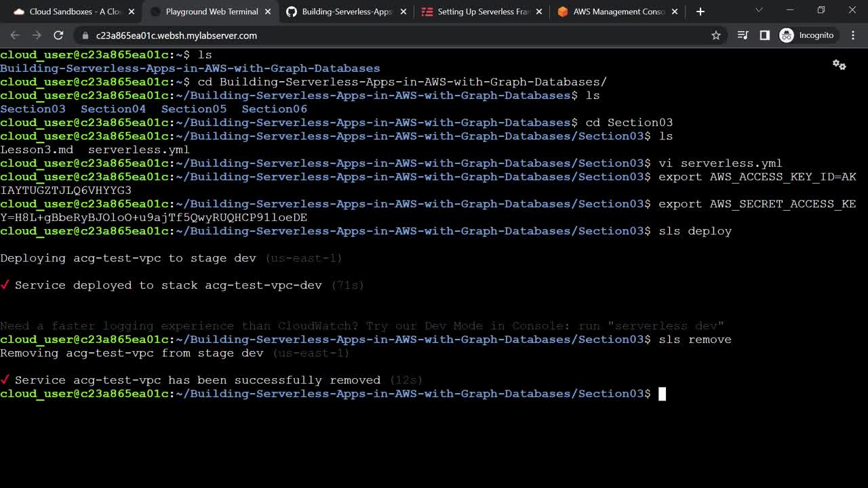Close the Setting Up Serverless tab
Viewport: 868px width, 488px height.
tap(539, 12)
